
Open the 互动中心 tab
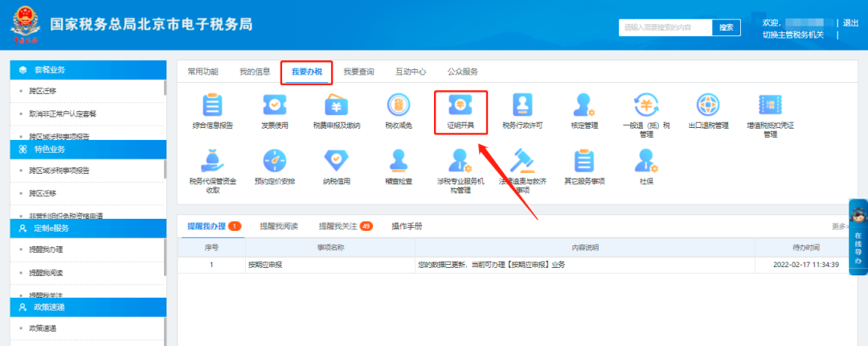pos(411,72)
